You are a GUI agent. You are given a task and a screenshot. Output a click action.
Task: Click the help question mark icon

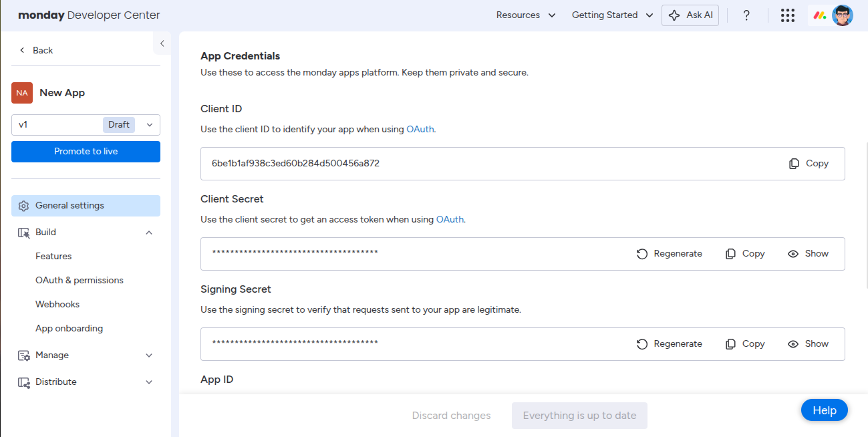[x=747, y=15]
